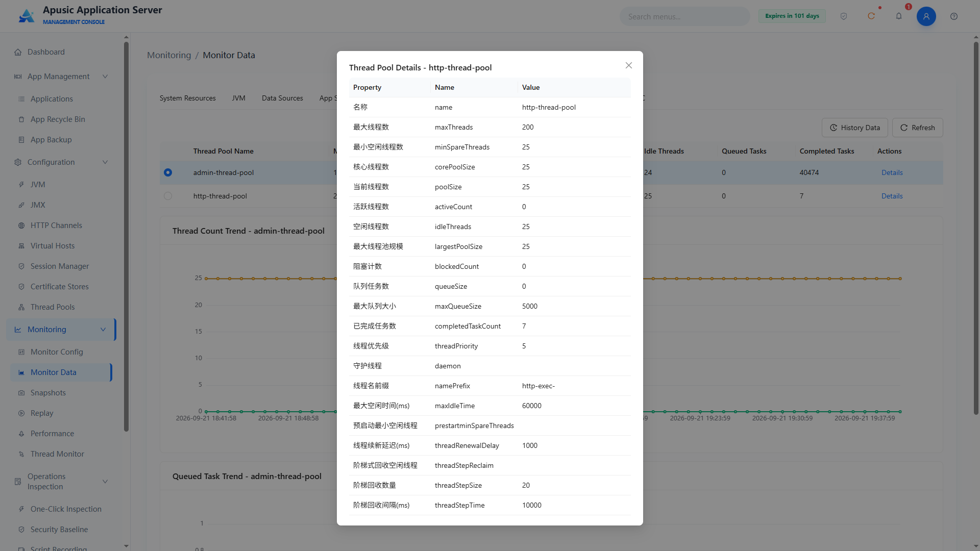
Task: Open Details link for admin-thread-pool row
Action: coord(892,172)
